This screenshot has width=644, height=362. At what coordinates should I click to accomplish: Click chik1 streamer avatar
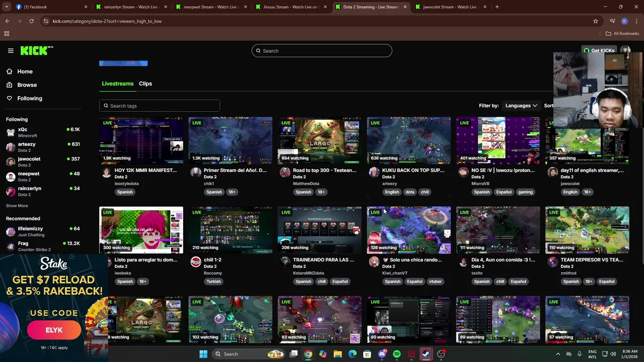(x=196, y=172)
